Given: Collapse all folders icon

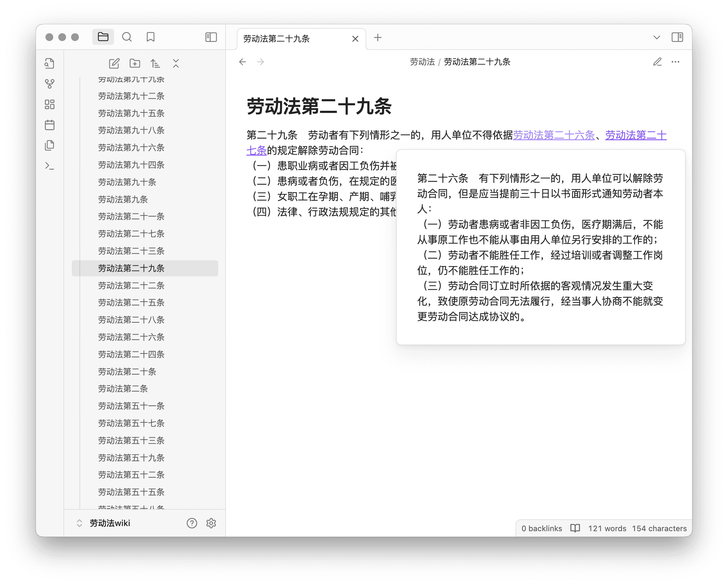Looking at the screenshot, I should (176, 63).
